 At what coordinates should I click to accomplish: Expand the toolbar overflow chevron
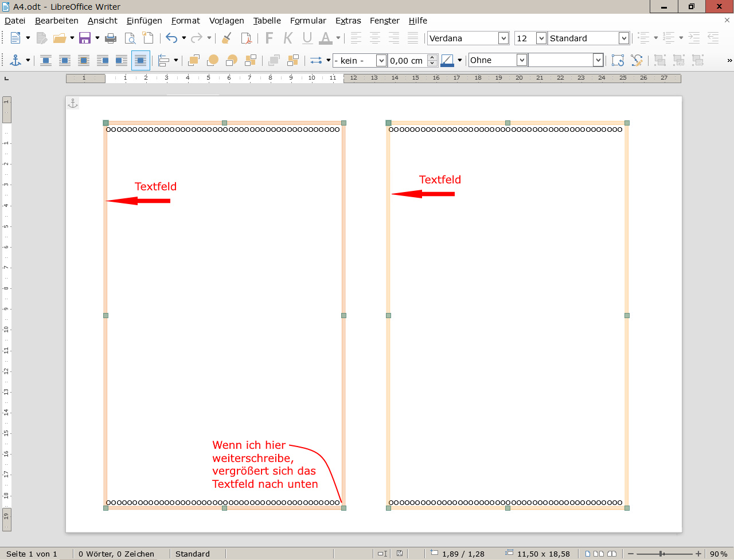(x=729, y=60)
